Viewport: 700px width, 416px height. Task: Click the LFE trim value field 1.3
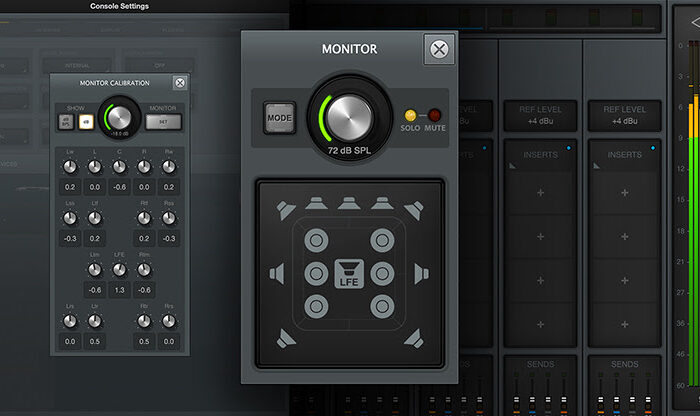(119, 290)
